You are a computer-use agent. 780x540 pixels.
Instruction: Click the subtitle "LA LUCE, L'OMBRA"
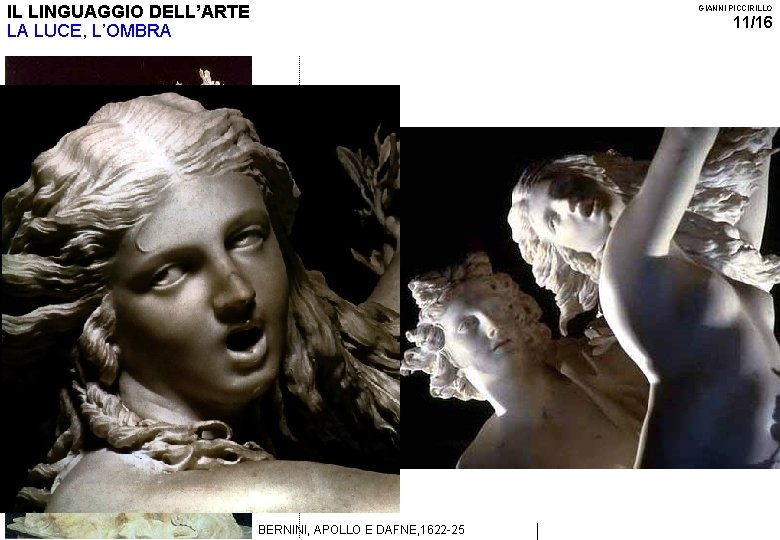[89, 31]
